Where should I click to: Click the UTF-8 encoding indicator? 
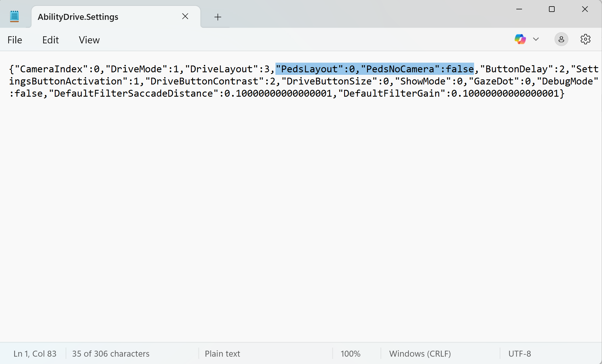(x=519, y=354)
